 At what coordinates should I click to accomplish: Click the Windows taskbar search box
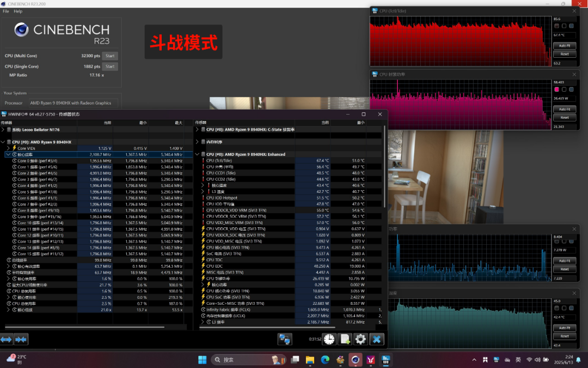(249, 360)
